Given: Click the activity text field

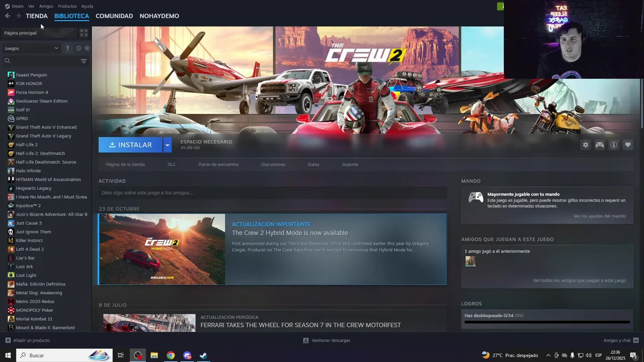Looking at the screenshot, I should 273,193.
